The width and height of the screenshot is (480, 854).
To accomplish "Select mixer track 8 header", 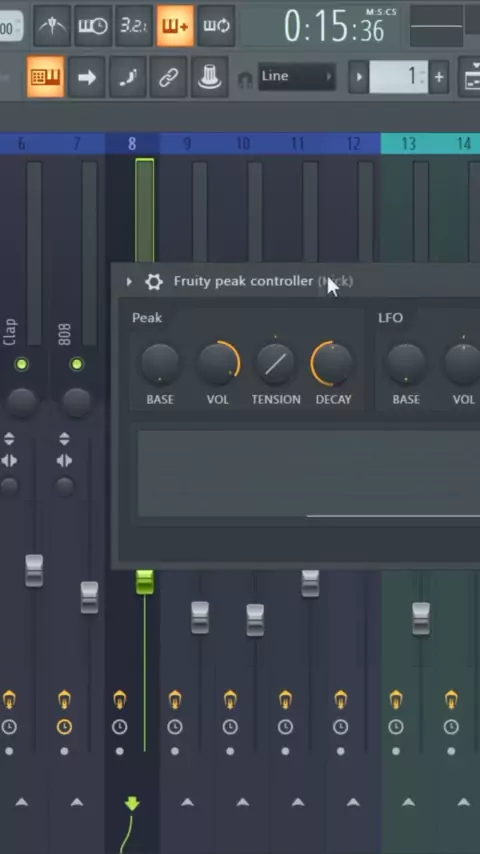I will click(x=132, y=144).
